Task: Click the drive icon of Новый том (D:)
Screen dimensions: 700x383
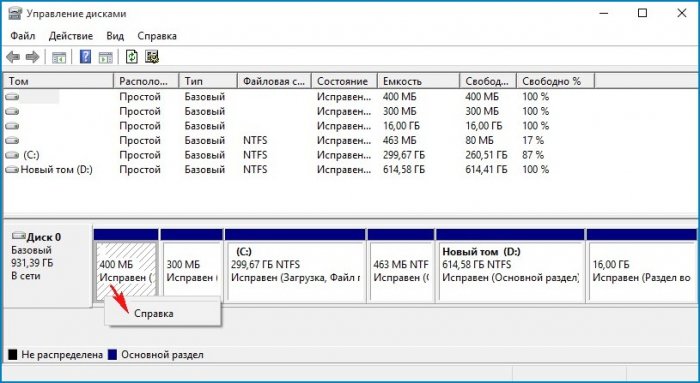Action: (x=12, y=170)
